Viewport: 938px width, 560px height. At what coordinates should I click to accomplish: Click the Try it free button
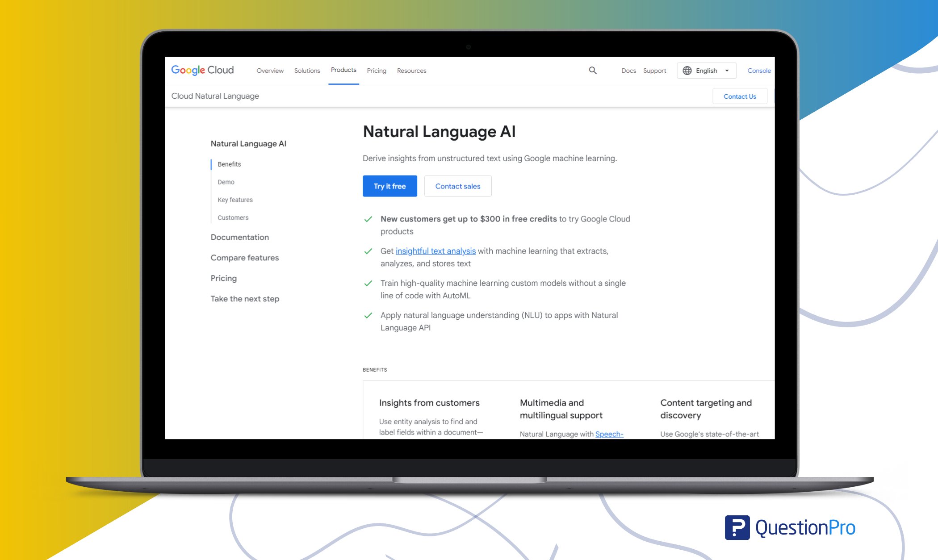tap(389, 186)
